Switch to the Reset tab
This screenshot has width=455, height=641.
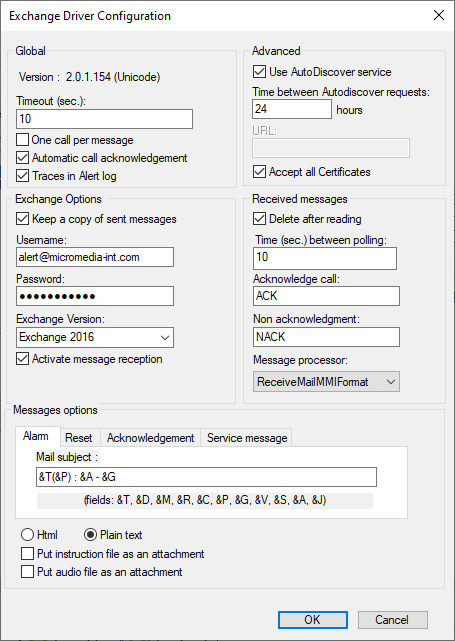click(78, 438)
